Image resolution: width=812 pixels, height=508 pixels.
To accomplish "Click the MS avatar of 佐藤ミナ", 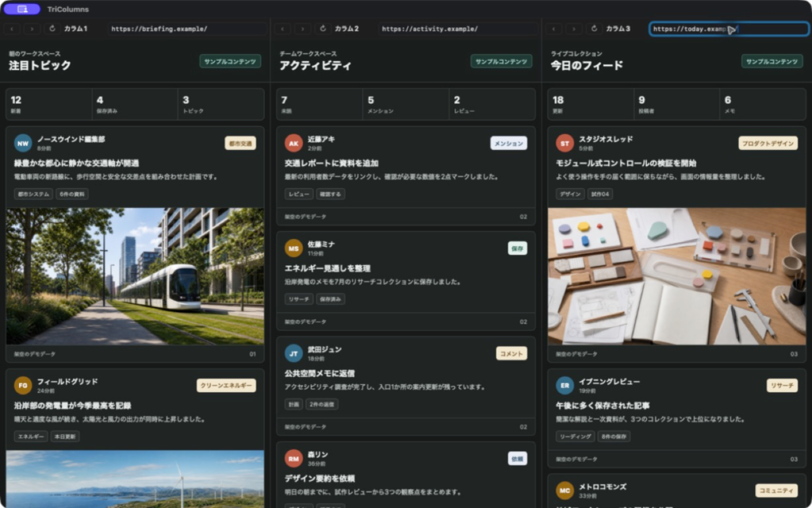I will pyautogui.click(x=293, y=248).
